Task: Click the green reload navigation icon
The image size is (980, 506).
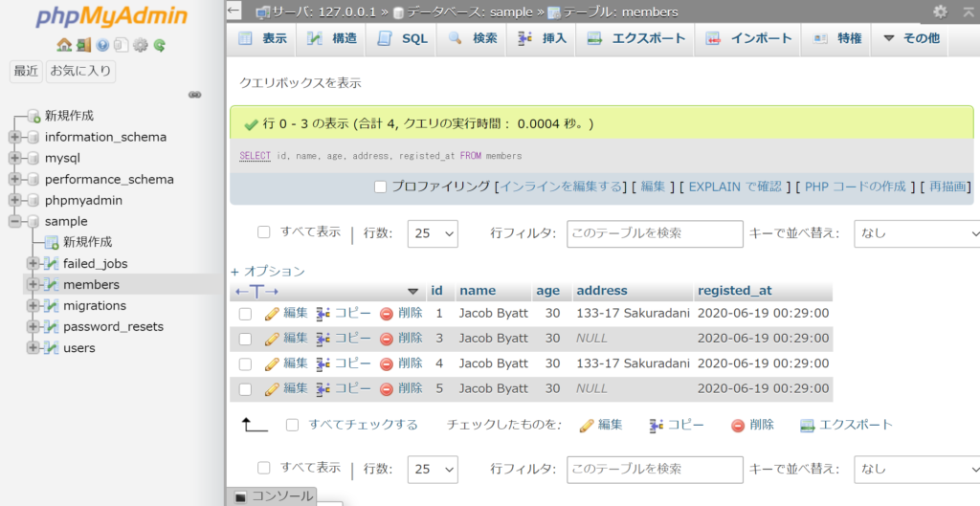Action: 160,45
